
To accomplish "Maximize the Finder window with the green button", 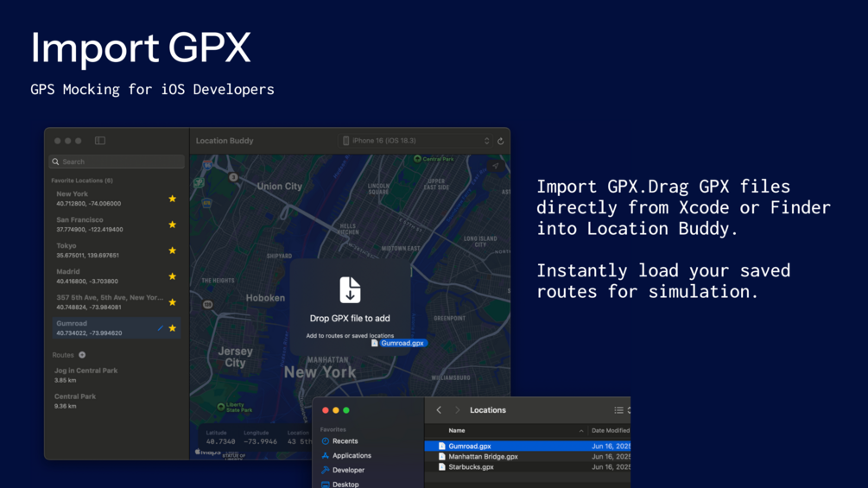I will pos(346,410).
